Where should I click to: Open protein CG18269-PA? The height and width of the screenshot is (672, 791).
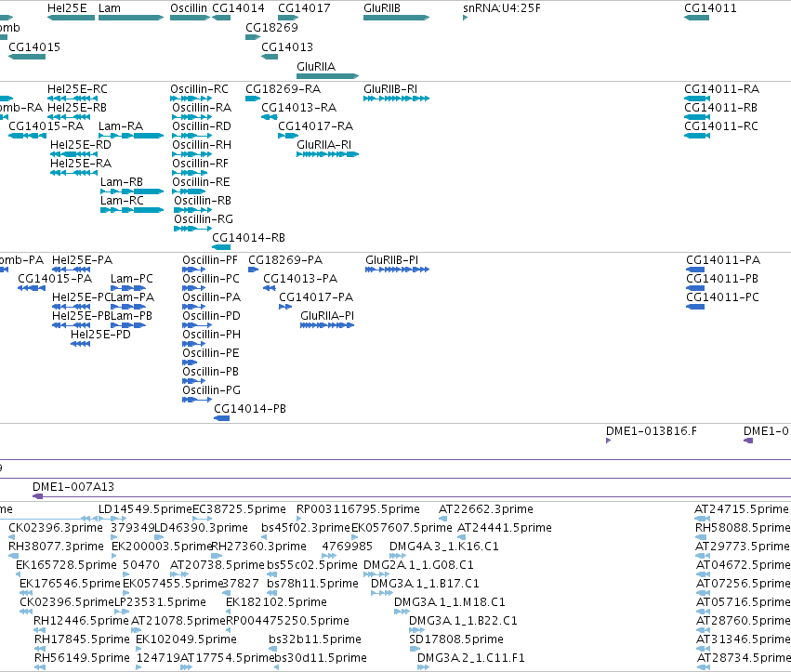click(285, 260)
